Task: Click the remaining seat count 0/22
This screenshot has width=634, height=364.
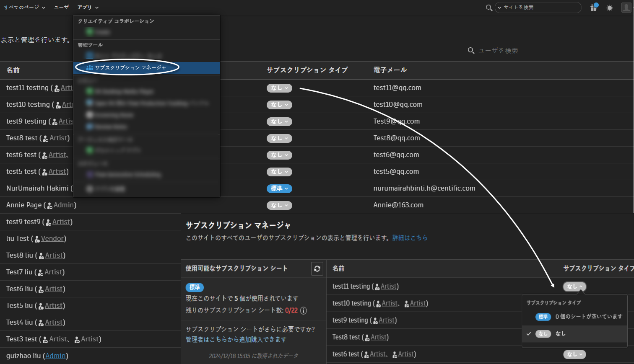Action: (291, 310)
